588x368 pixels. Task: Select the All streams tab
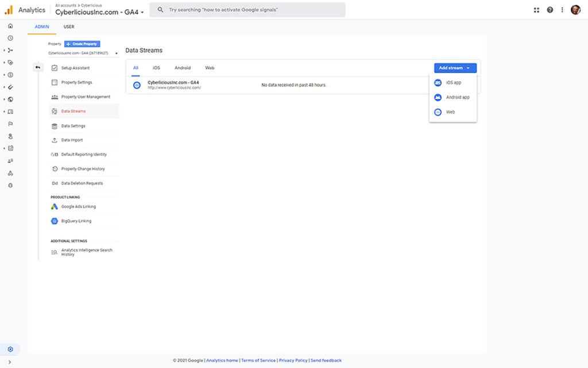pyautogui.click(x=136, y=68)
